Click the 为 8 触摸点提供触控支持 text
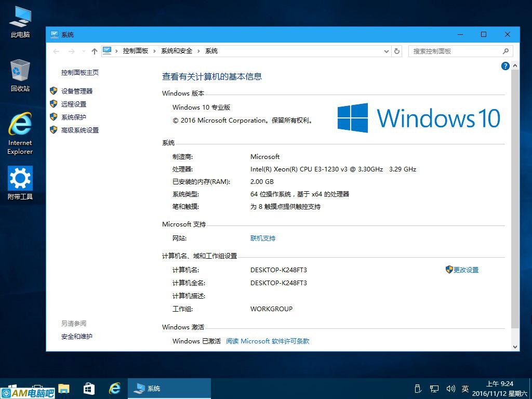This screenshot has width=532, height=399. pos(285,207)
